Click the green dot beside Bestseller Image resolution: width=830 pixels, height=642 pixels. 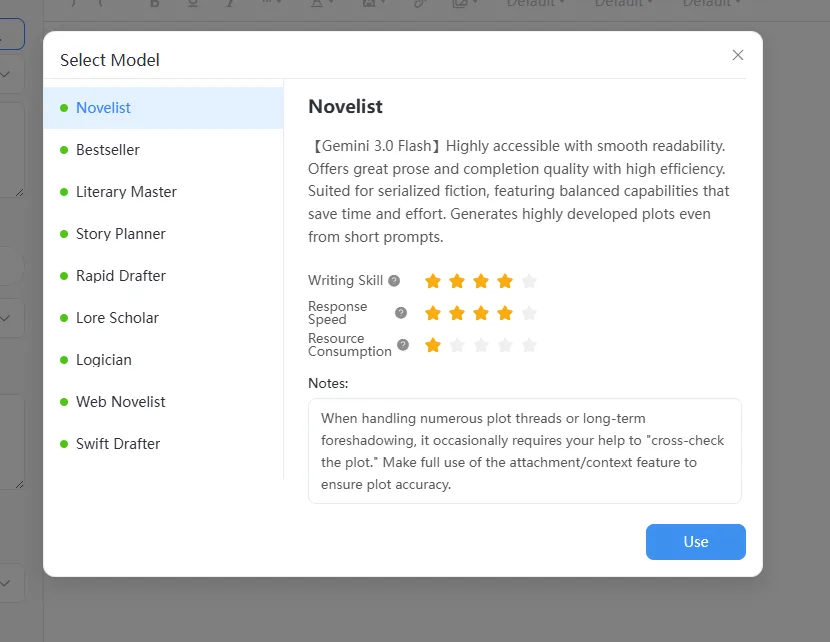(64, 150)
